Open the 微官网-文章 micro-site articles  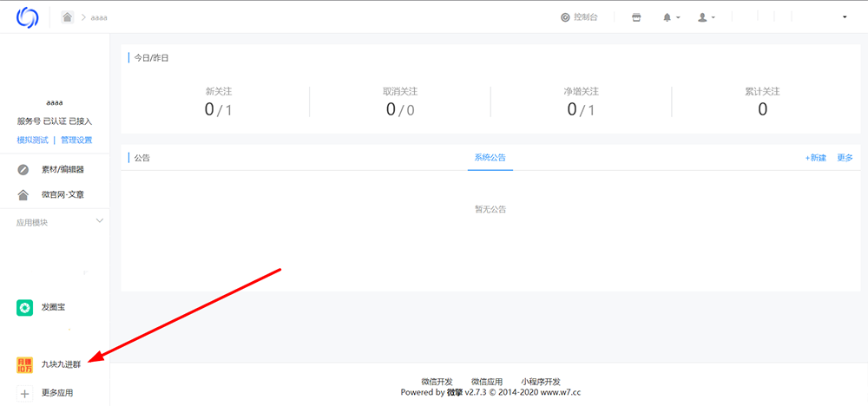tap(62, 195)
